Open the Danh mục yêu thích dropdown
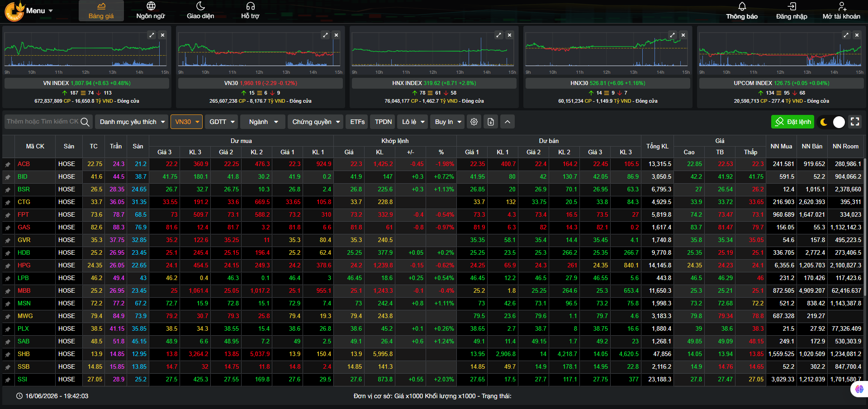The width and height of the screenshot is (868, 409). 132,122
